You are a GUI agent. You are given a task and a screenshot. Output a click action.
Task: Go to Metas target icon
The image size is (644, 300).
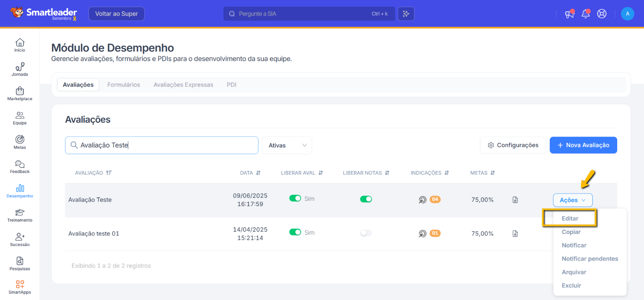(x=20, y=140)
